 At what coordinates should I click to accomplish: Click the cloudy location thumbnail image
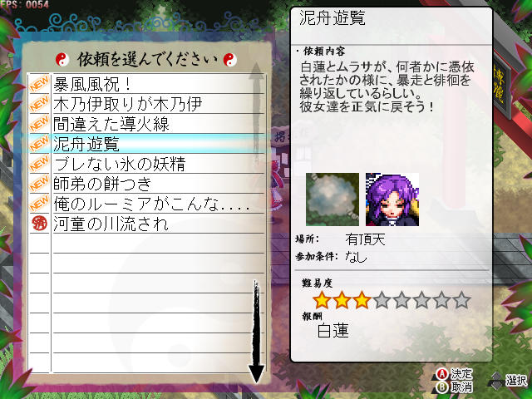pyautogui.click(x=332, y=199)
